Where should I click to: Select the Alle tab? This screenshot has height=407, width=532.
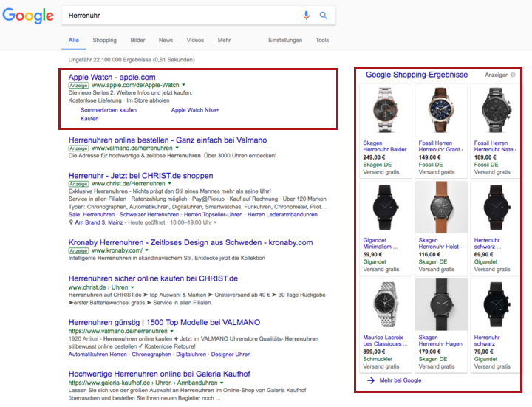(x=74, y=40)
